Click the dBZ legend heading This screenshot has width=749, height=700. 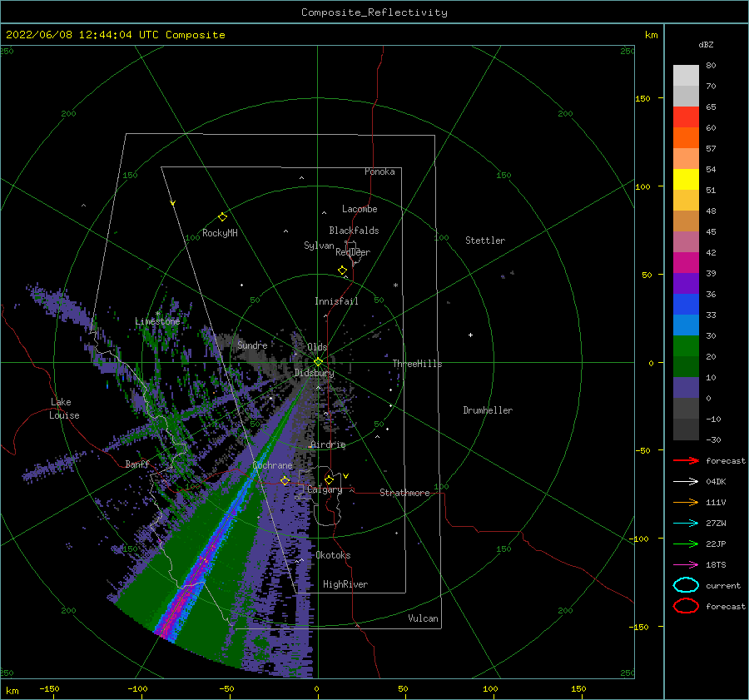[x=706, y=44]
